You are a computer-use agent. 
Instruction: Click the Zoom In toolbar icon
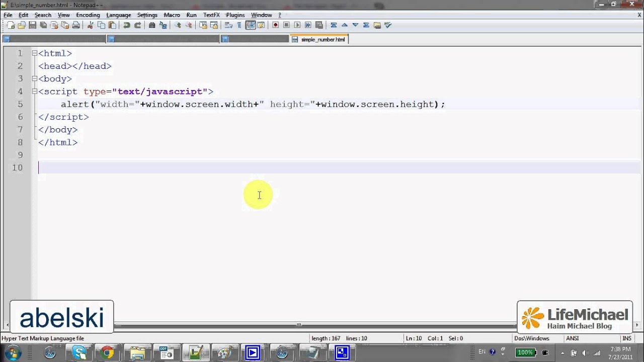[x=178, y=25]
